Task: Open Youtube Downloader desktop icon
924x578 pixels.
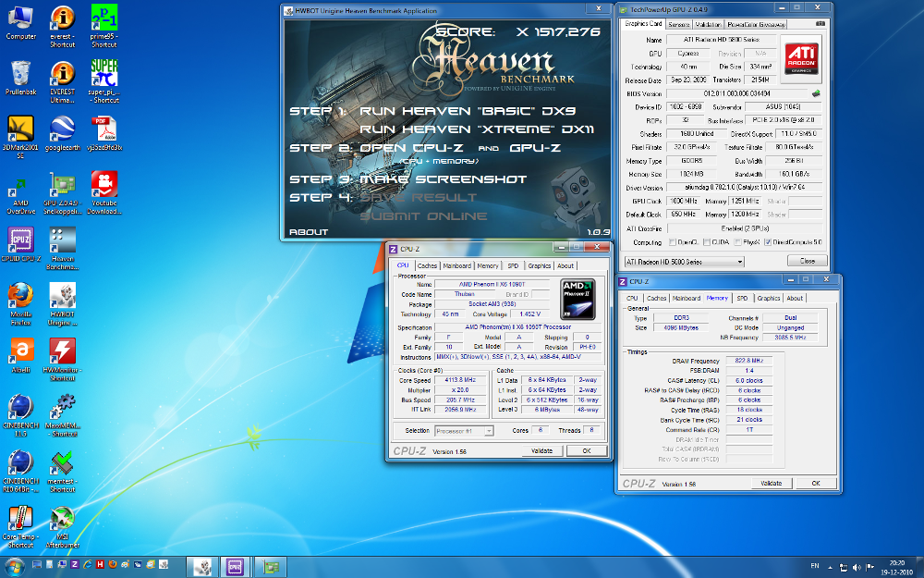Action: point(103,193)
